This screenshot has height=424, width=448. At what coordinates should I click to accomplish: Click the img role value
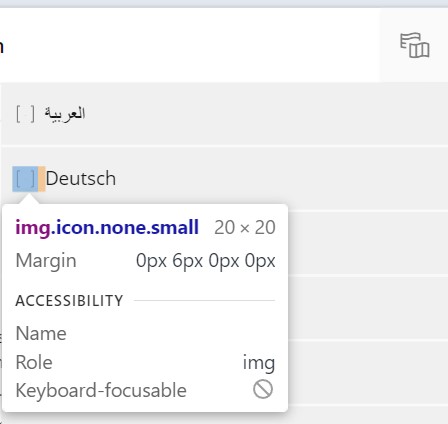[259, 363]
